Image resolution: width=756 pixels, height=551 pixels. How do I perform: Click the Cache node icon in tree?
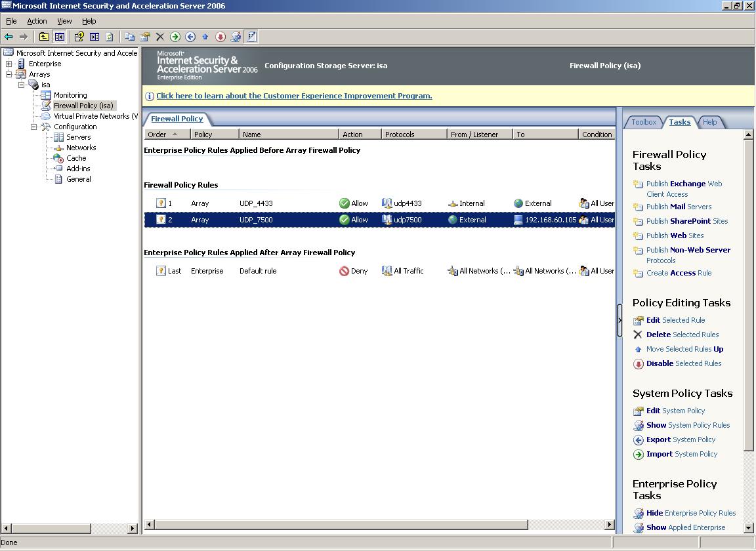pos(58,158)
